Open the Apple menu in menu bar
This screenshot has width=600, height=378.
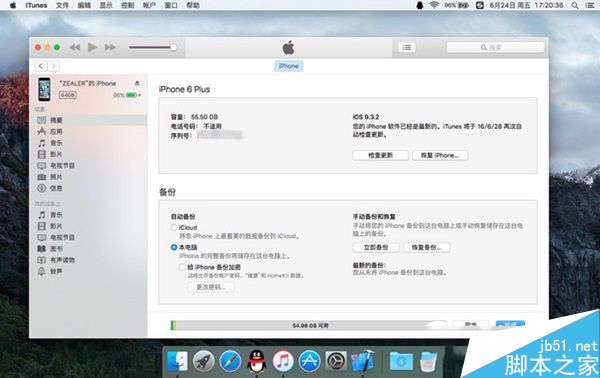13,5
